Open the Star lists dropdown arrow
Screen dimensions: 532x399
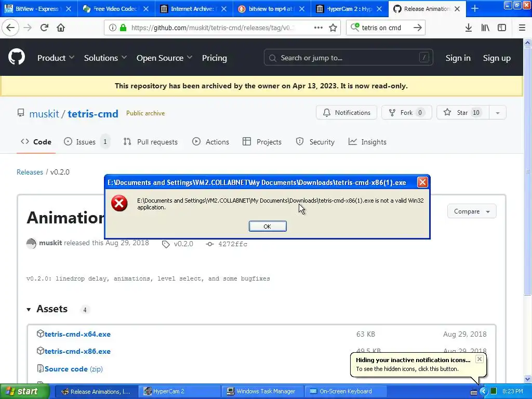pos(498,113)
